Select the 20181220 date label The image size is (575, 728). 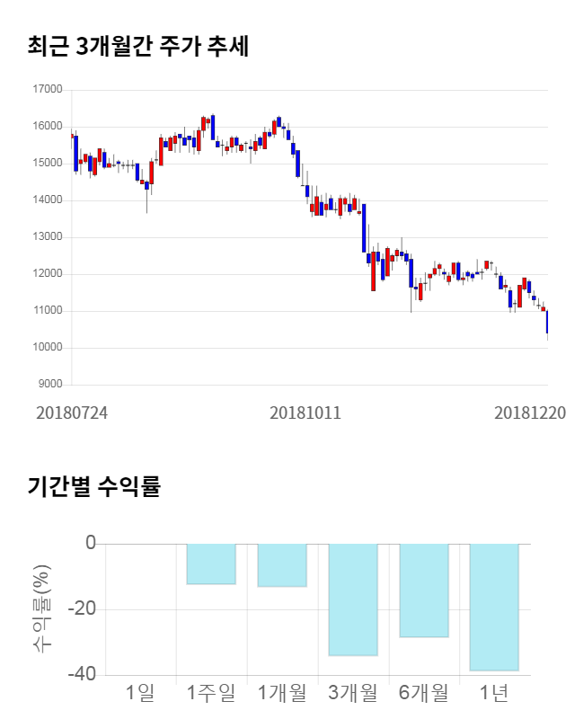[530, 413]
